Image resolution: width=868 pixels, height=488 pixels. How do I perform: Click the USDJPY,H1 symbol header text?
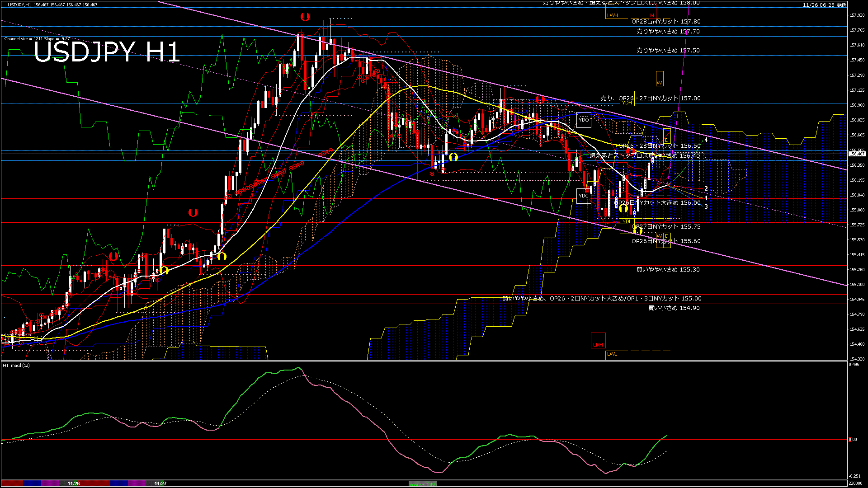[19, 5]
